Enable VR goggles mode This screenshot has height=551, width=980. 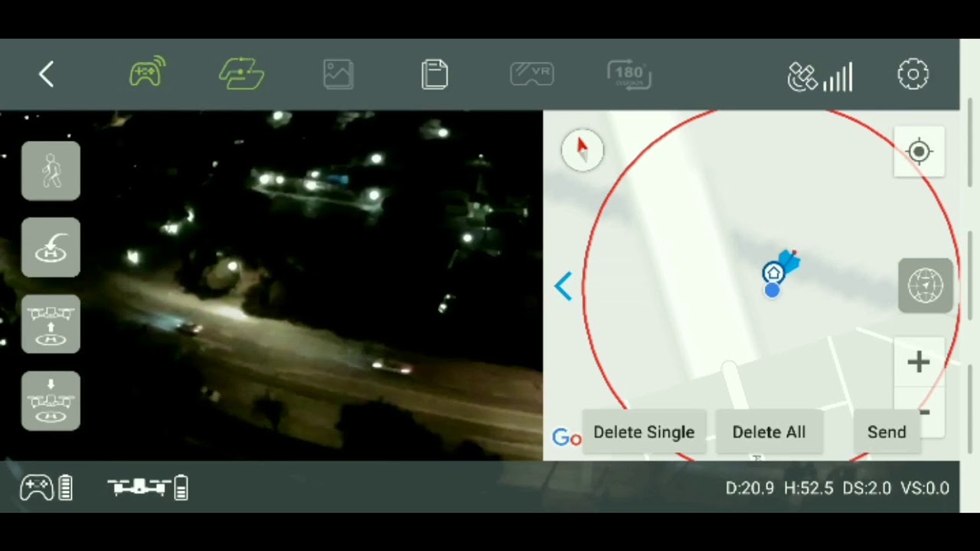point(532,74)
